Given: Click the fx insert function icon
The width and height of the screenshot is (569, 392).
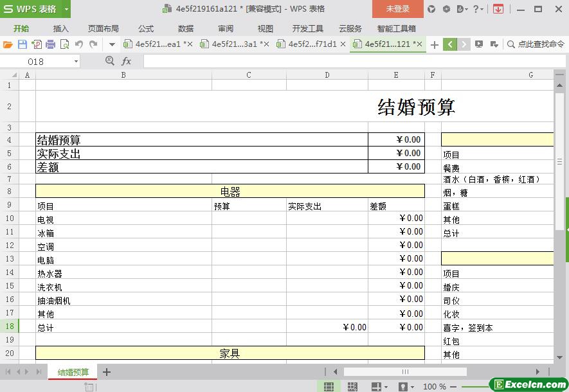Looking at the screenshot, I should point(126,61).
